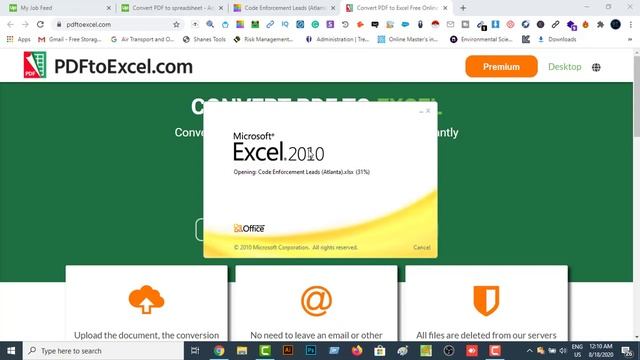Click the orange @ email icon
640x360 pixels.
(x=316, y=301)
